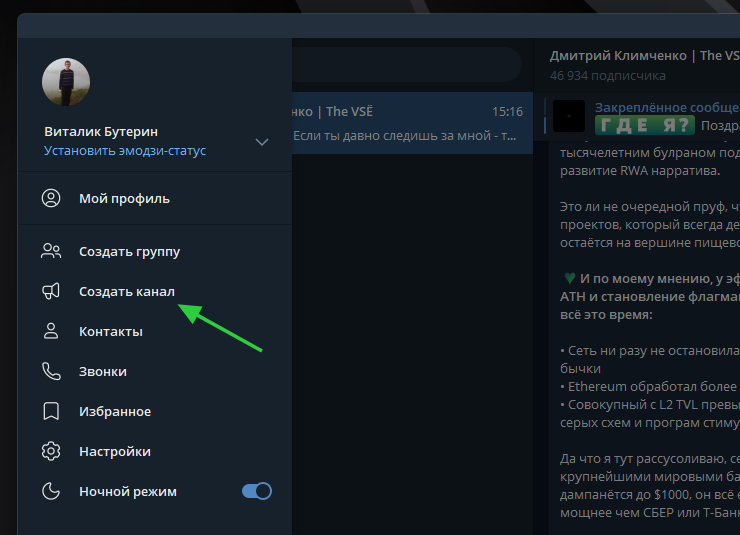Click the bookmark Saved Messages icon
740x535 pixels.
[51, 411]
